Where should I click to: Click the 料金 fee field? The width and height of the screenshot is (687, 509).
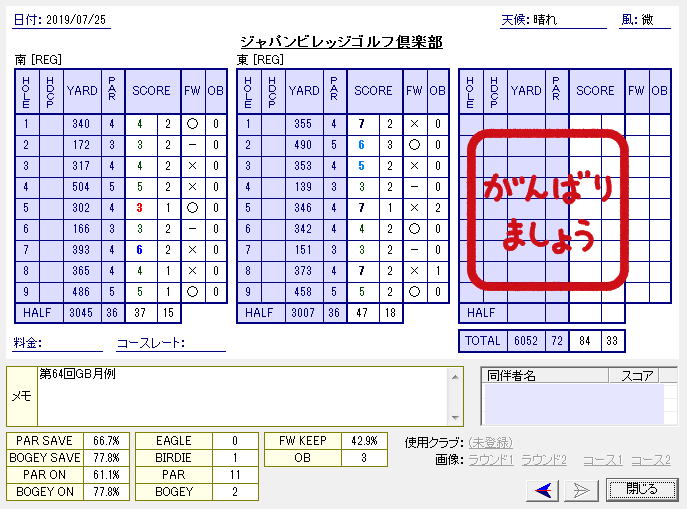[57, 343]
